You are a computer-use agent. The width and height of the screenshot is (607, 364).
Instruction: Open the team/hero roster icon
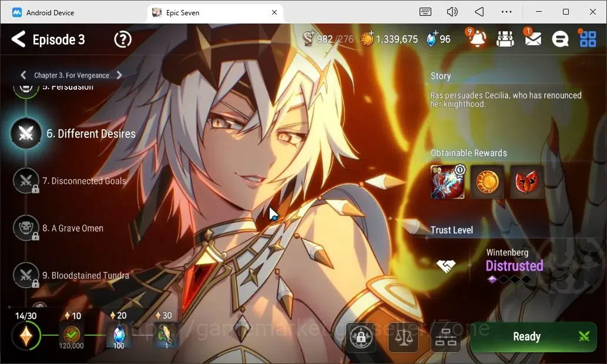pos(505,39)
